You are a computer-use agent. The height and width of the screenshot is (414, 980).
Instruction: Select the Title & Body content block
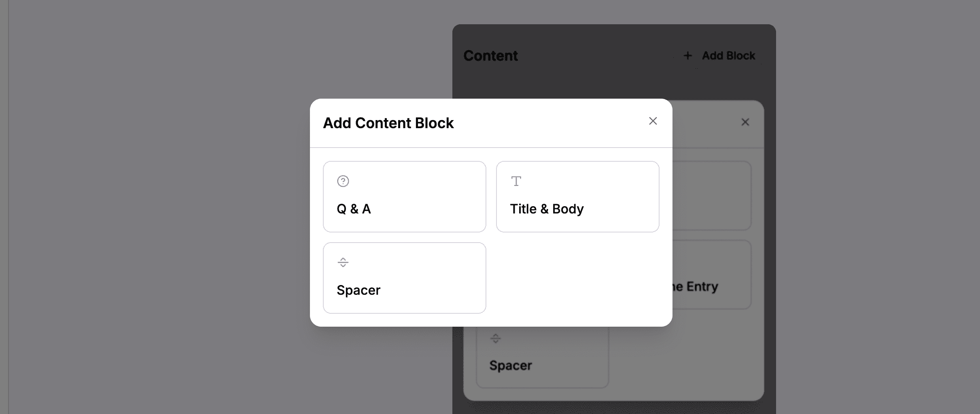tap(577, 197)
